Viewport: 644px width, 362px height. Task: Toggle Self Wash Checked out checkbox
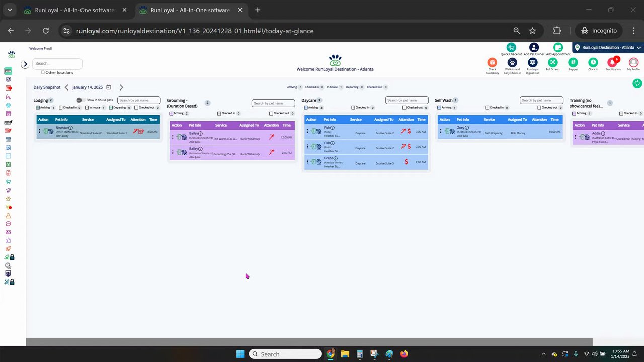point(539,108)
